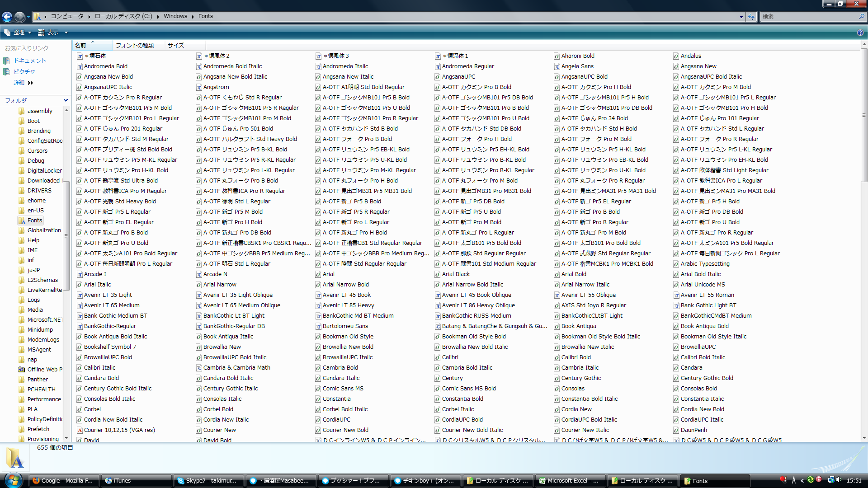Viewport: 868px width, 488px height.
Task: Open the recent pages dropdown arrow
Action: point(28,17)
